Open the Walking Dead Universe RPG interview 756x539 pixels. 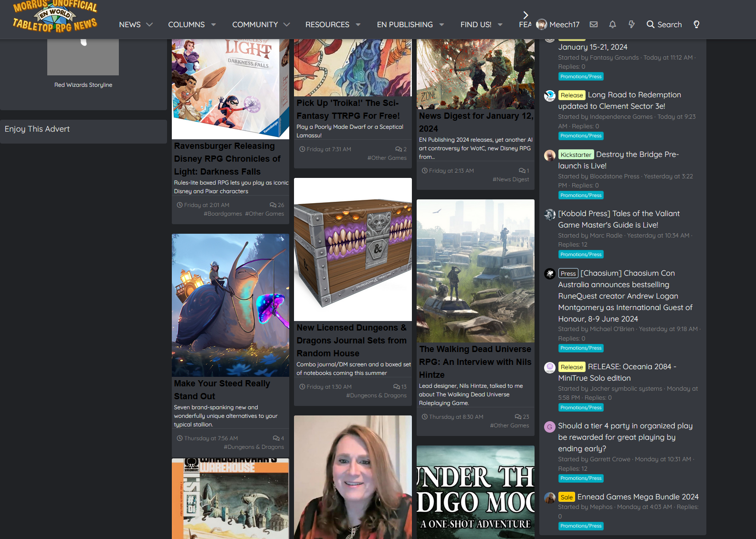coord(475,362)
